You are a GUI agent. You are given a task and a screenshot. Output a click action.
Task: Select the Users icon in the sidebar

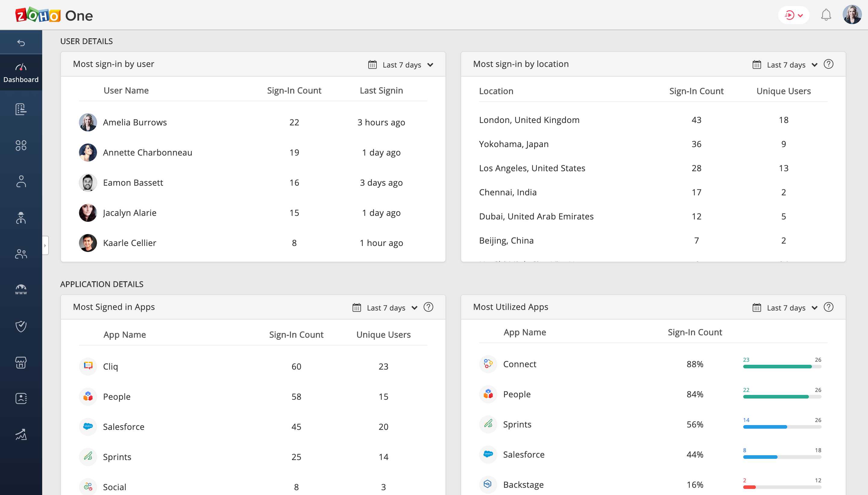tap(21, 181)
